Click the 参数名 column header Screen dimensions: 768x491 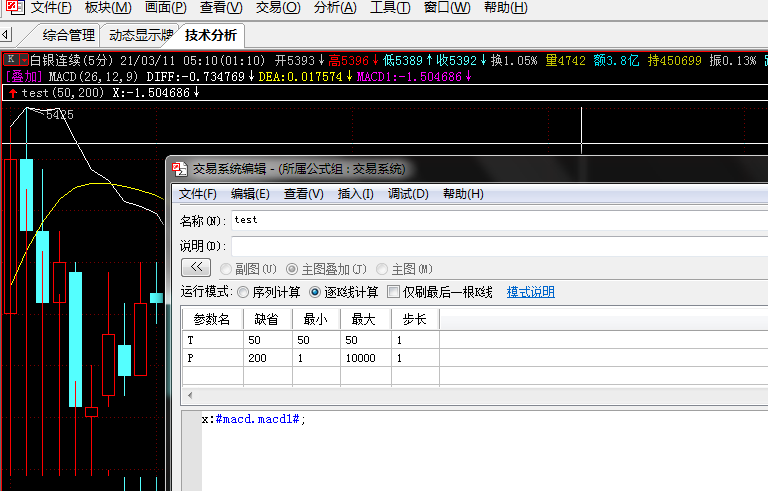[x=213, y=319]
